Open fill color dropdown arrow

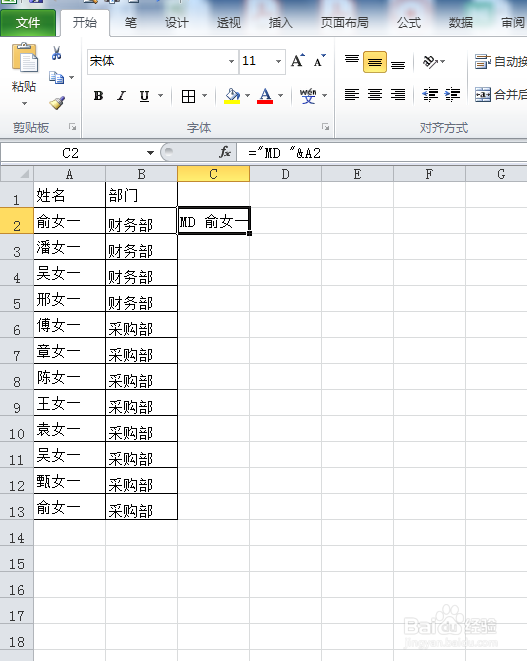tap(247, 96)
